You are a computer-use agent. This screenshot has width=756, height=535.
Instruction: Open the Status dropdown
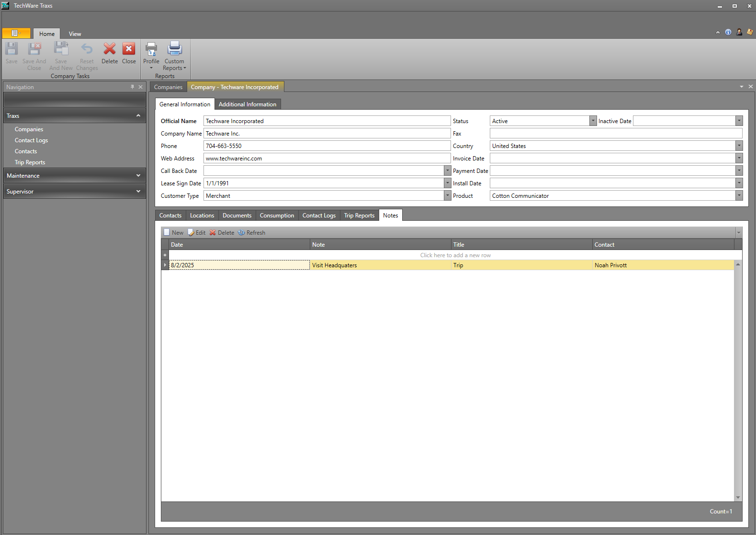(593, 121)
